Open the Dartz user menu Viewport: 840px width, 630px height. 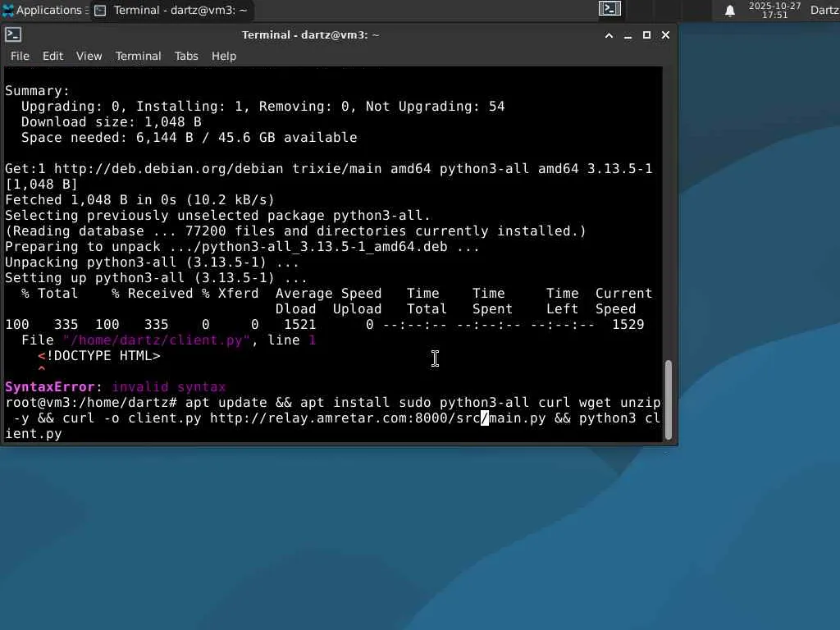(x=824, y=10)
